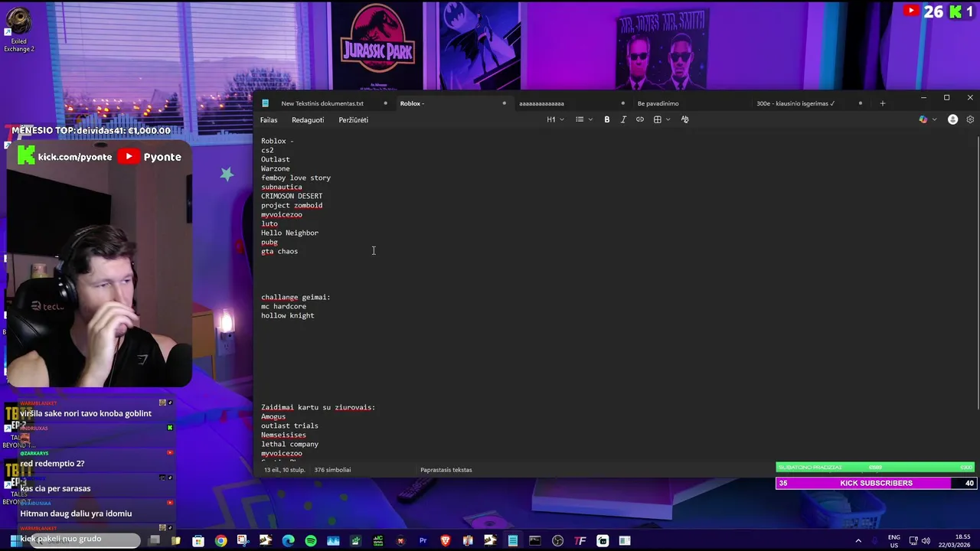Open the Peržiūrėti menu
The height and width of the screenshot is (551, 980).
[353, 119]
